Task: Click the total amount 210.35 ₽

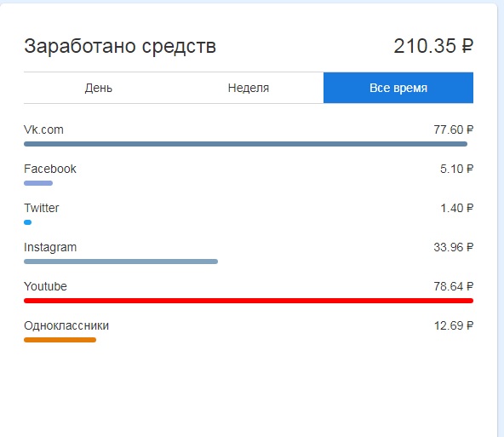Action: 433,46
